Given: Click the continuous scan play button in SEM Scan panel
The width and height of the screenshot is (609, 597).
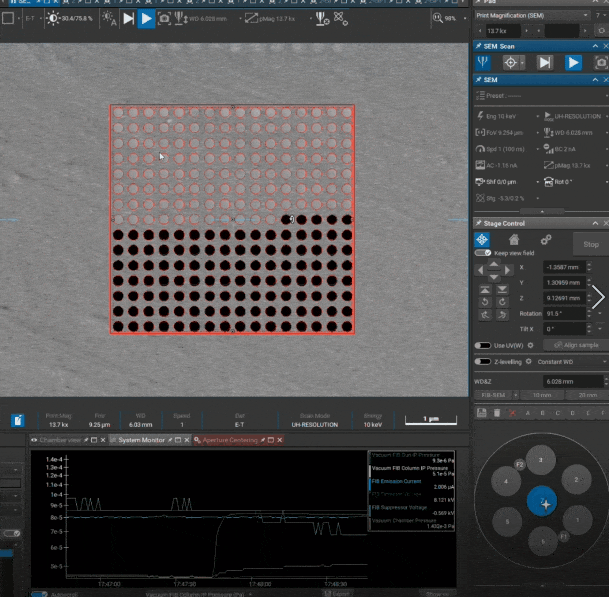Looking at the screenshot, I should (x=574, y=62).
